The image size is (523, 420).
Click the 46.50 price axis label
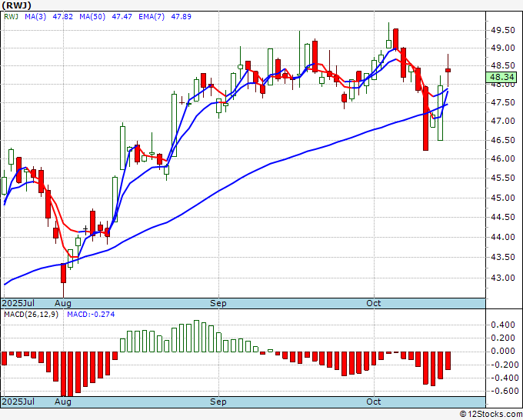coord(503,140)
